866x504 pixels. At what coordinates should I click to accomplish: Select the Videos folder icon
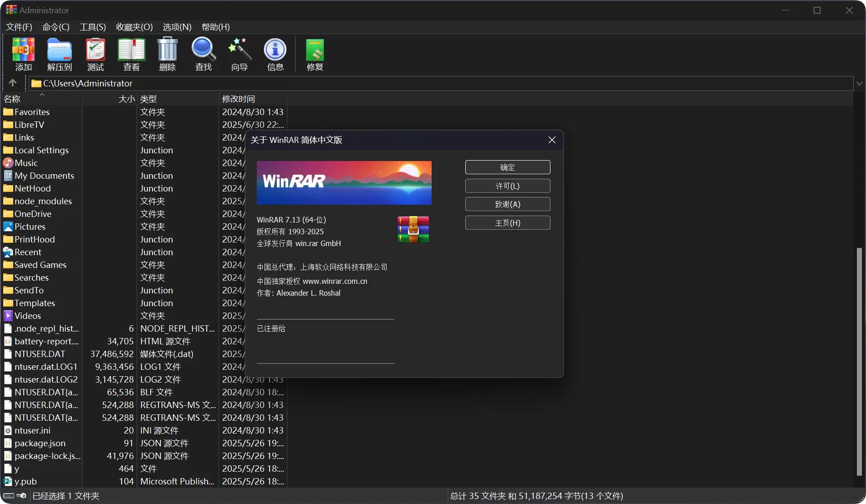coord(8,316)
